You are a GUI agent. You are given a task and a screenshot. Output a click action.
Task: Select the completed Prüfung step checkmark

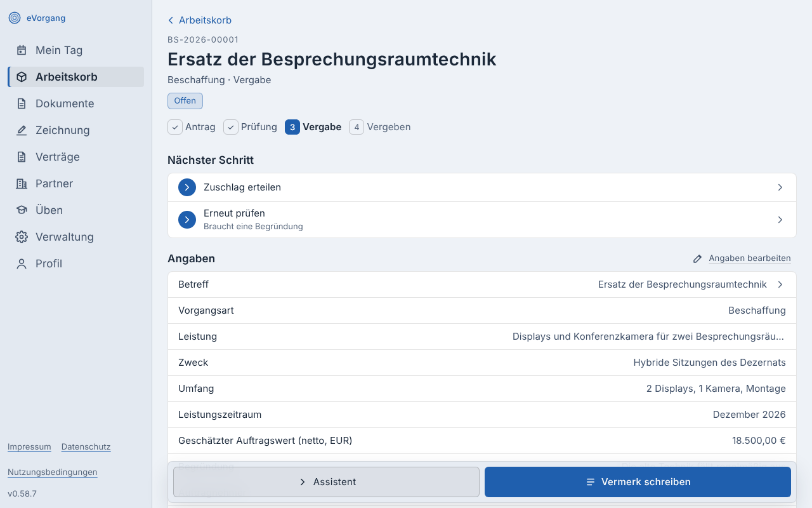pyautogui.click(x=231, y=127)
